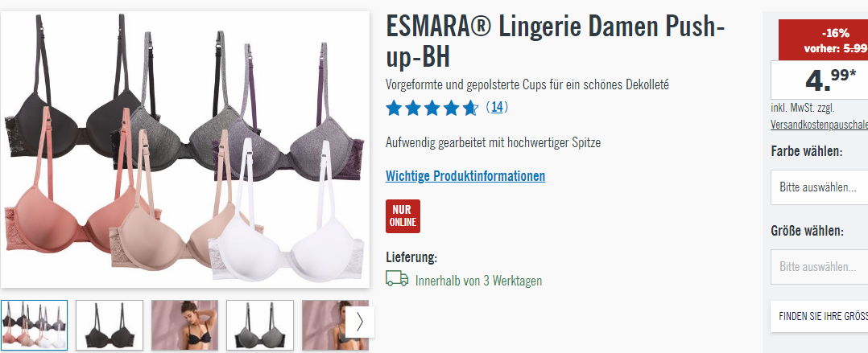Click the next arrow in thumbnail carousel

click(360, 322)
